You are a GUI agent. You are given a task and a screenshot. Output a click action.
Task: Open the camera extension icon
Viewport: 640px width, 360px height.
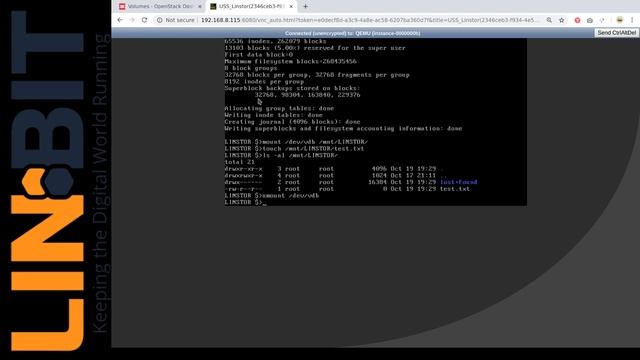tap(590, 20)
